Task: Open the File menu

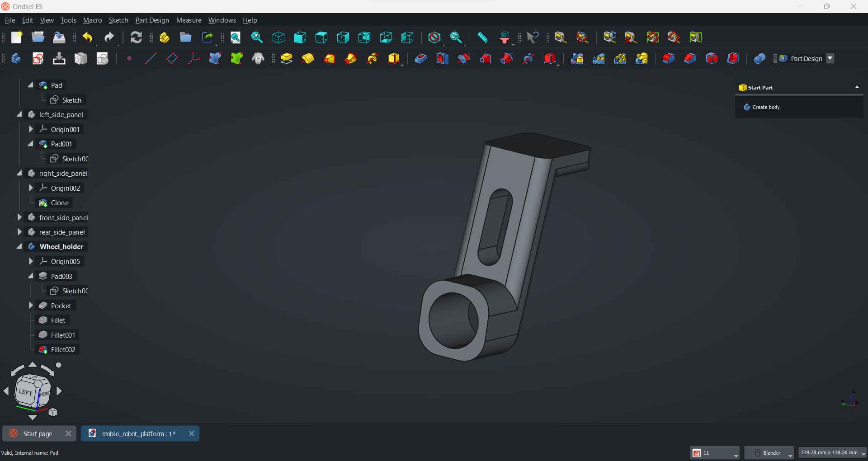Action: [10, 20]
